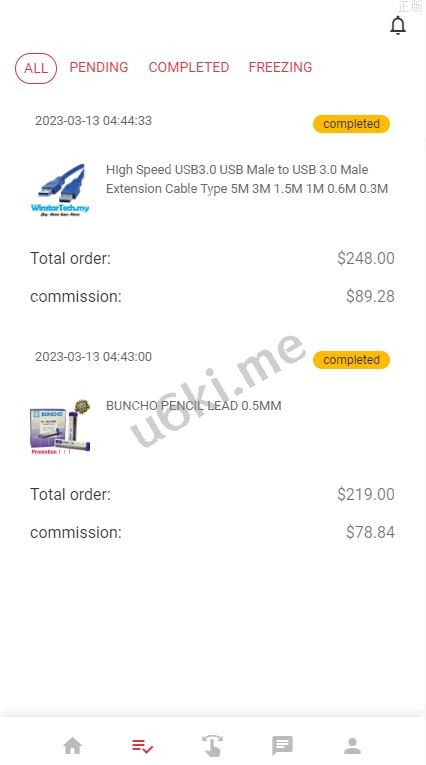Click the $248.00 total order amount
Viewport: 426px width, 765px height.
tap(365, 258)
